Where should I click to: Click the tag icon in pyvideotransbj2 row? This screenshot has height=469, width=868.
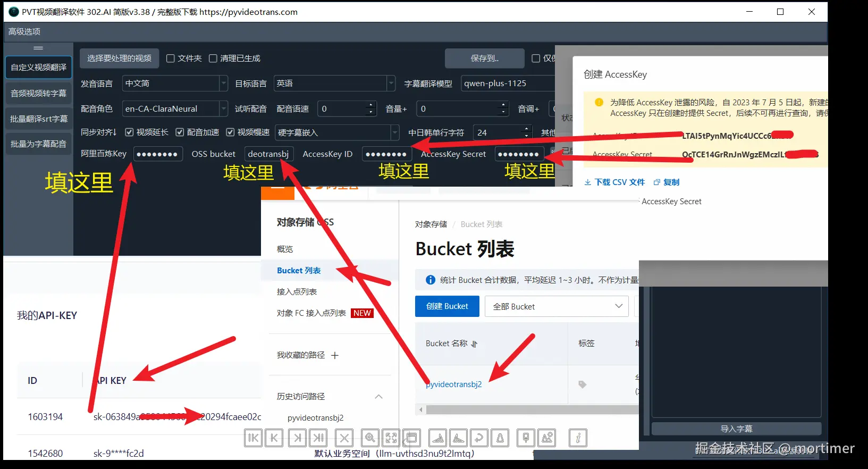(x=583, y=384)
